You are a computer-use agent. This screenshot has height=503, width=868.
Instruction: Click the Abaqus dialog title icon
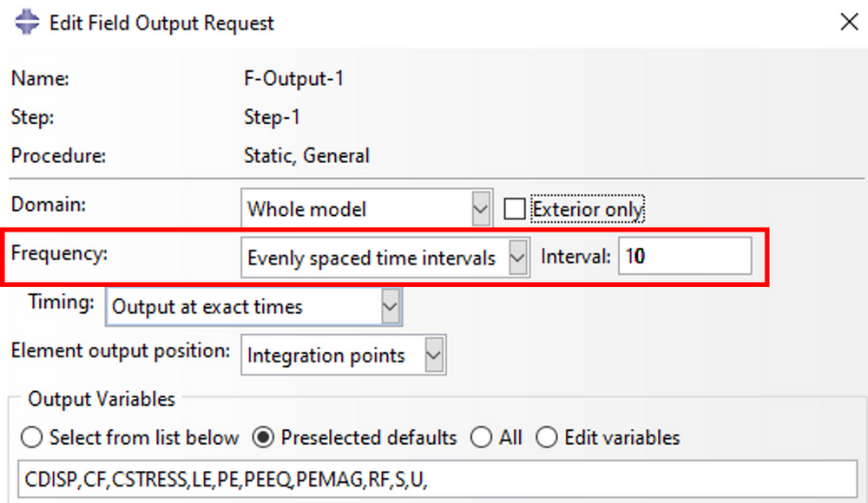click(x=27, y=23)
